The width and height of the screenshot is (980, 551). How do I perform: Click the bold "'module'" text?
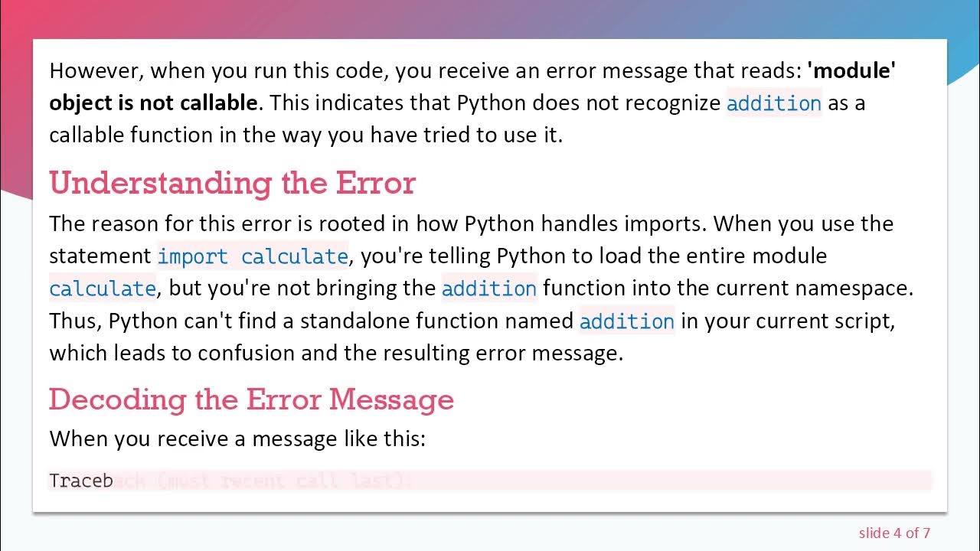pos(851,71)
